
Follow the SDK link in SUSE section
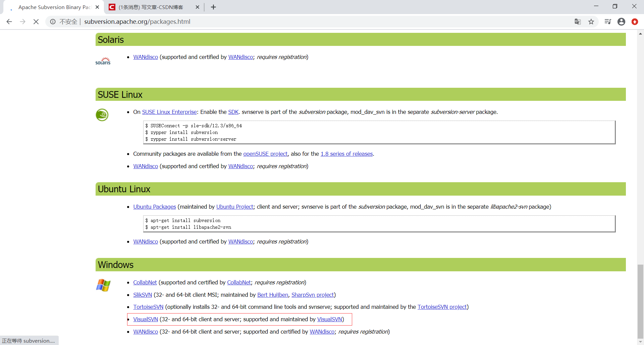233,112
